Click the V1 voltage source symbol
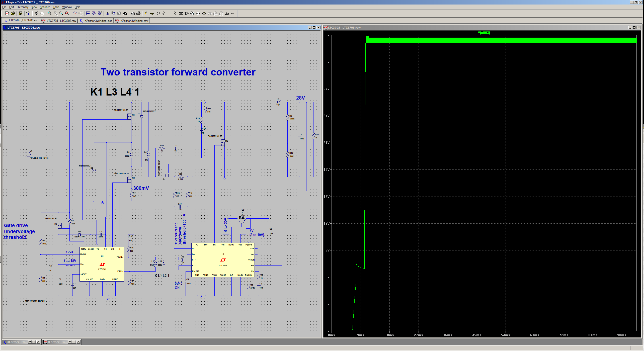644x351 pixels. tap(28, 154)
